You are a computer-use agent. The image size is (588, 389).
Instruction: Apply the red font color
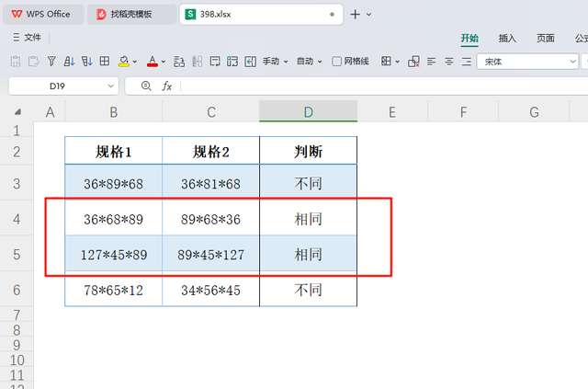[x=152, y=62]
